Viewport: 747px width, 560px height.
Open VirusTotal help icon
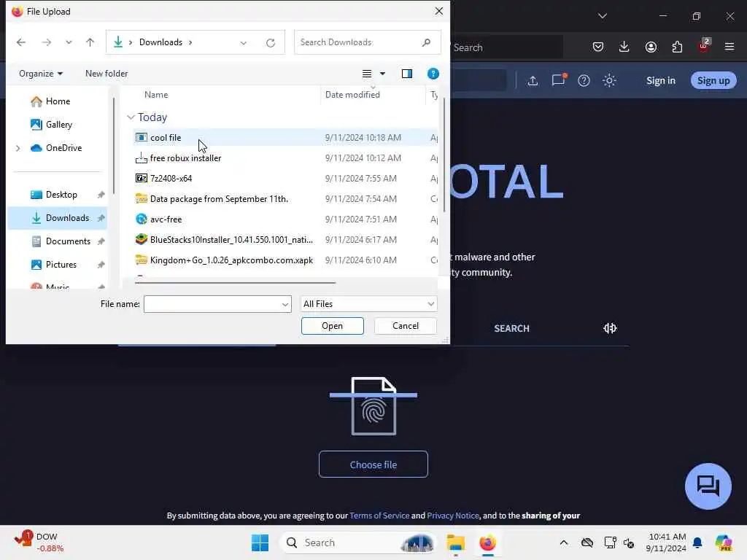pyautogui.click(x=584, y=81)
